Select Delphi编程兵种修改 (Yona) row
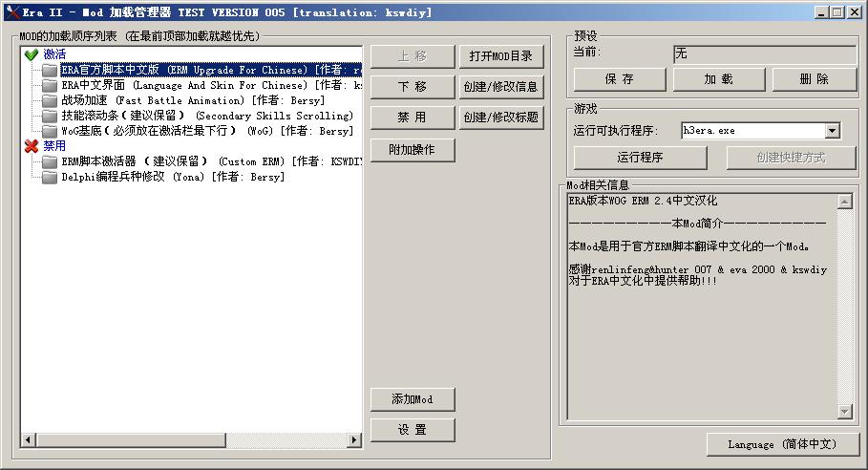The width and height of the screenshot is (868, 470). click(173, 177)
